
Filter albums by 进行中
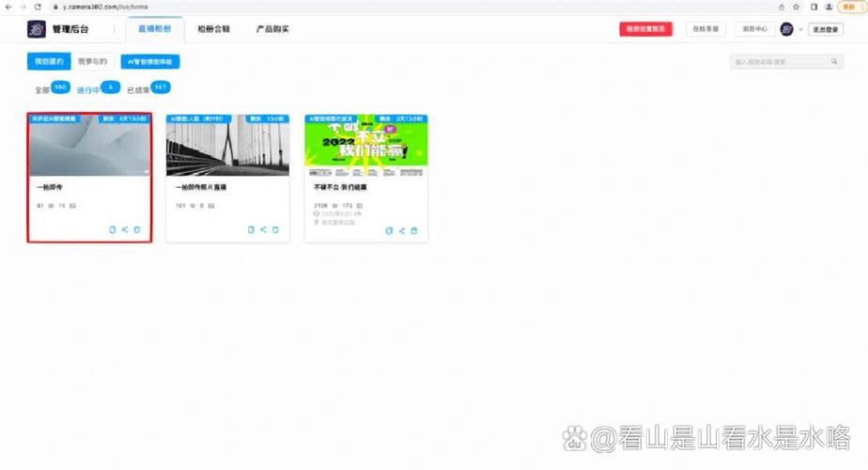(88, 90)
